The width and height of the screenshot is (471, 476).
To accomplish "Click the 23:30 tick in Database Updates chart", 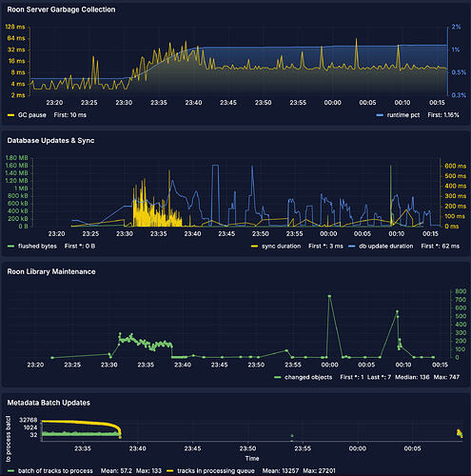I will [x=125, y=233].
